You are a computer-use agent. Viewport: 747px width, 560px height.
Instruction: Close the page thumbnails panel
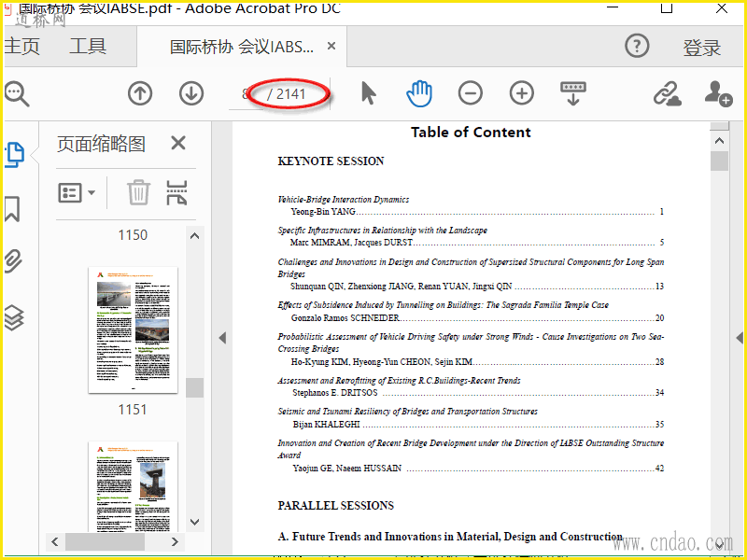[x=178, y=143]
